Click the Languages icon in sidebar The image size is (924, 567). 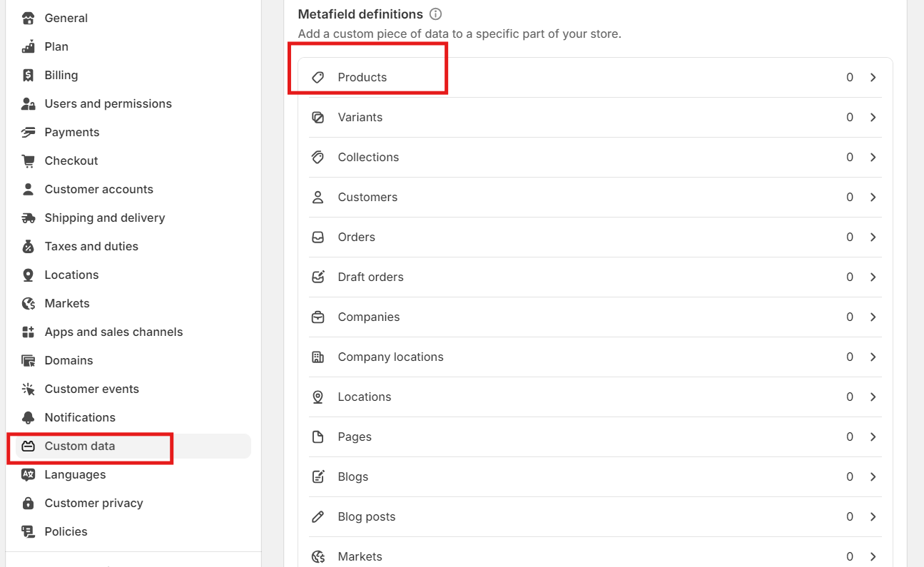29,474
